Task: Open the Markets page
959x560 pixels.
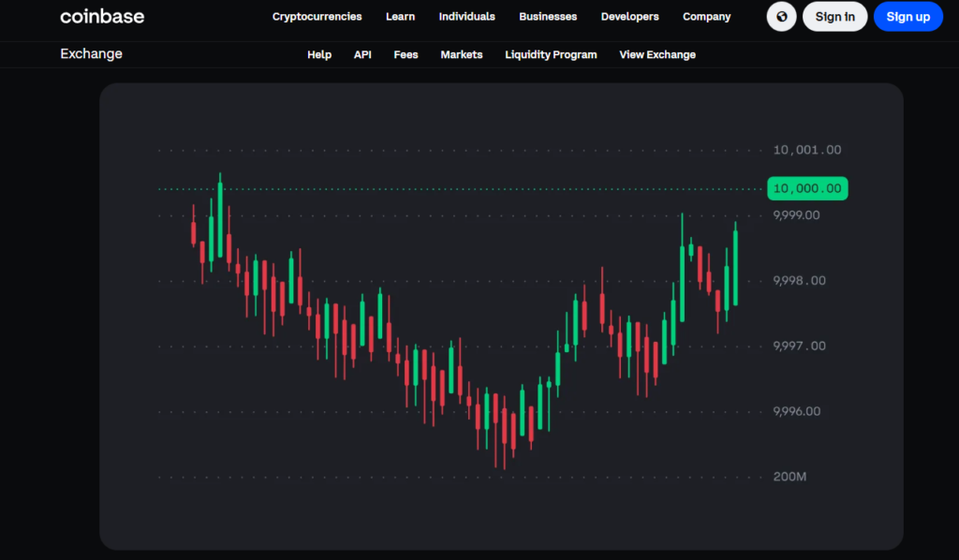Action: (x=461, y=54)
